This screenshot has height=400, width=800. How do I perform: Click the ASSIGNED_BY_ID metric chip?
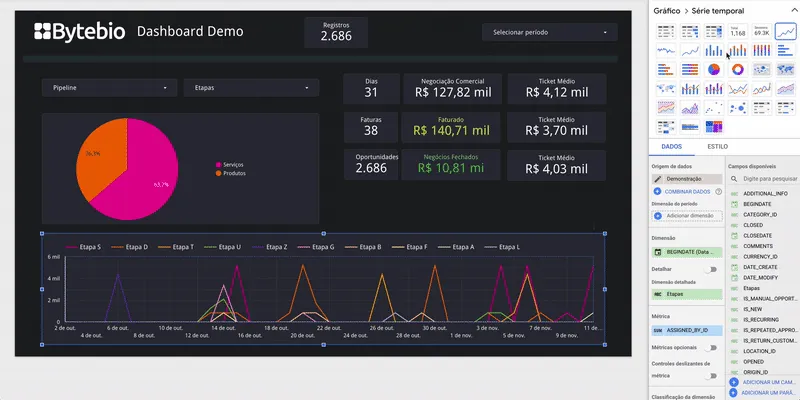pyautogui.click(x=687, y=331)
